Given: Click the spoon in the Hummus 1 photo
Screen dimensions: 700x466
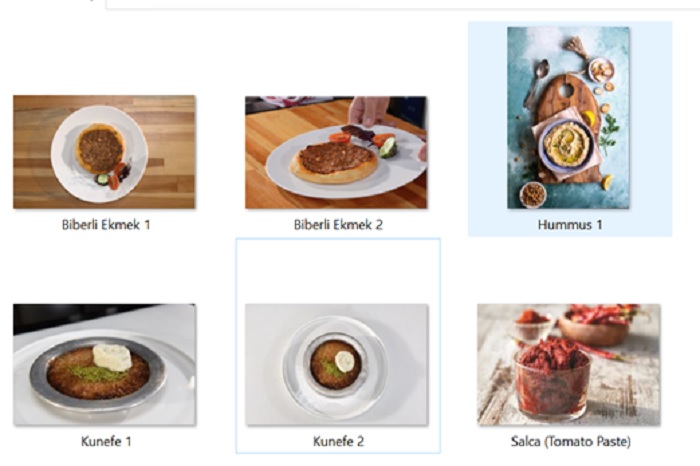Looking at the screenshot, I should pos(536,83).
